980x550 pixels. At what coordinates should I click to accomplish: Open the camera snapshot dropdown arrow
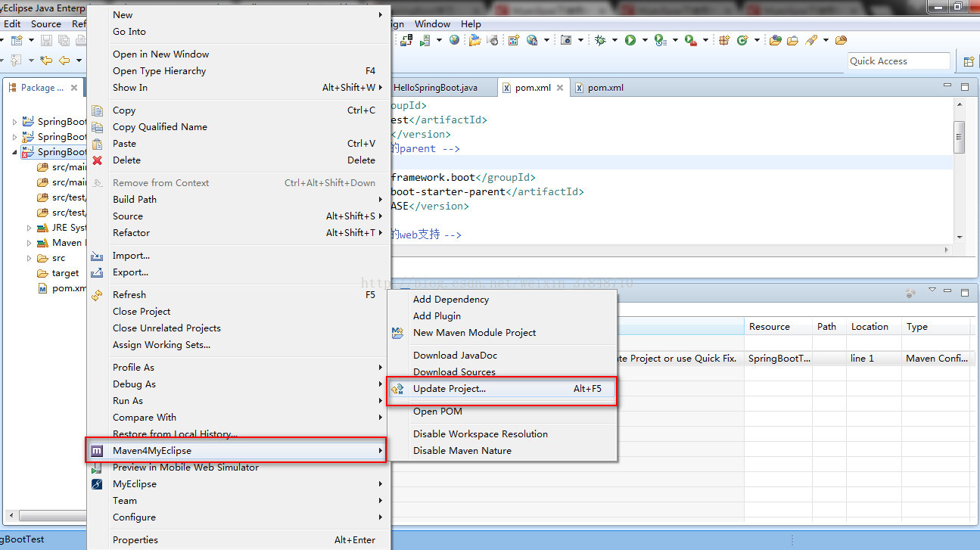(x=580, y=40)
